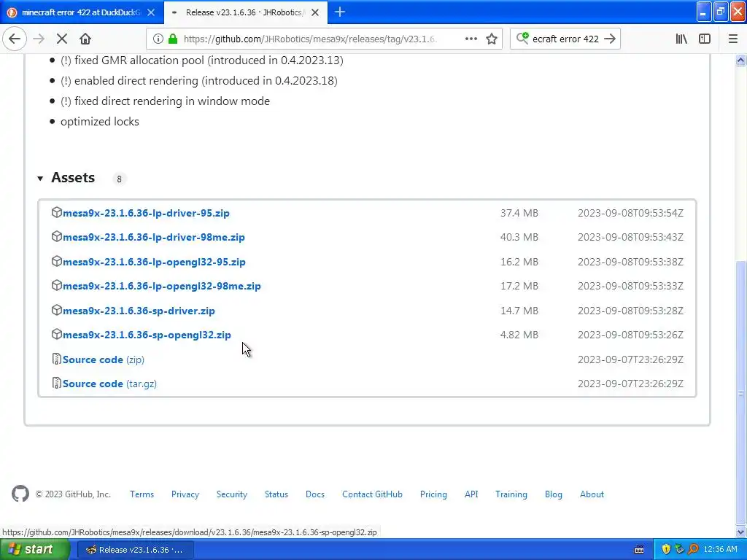Download mesa9x-23.1.6.36-lp-opengl32-98me.zip
The image size is (747, 560).
click(161, 286)
